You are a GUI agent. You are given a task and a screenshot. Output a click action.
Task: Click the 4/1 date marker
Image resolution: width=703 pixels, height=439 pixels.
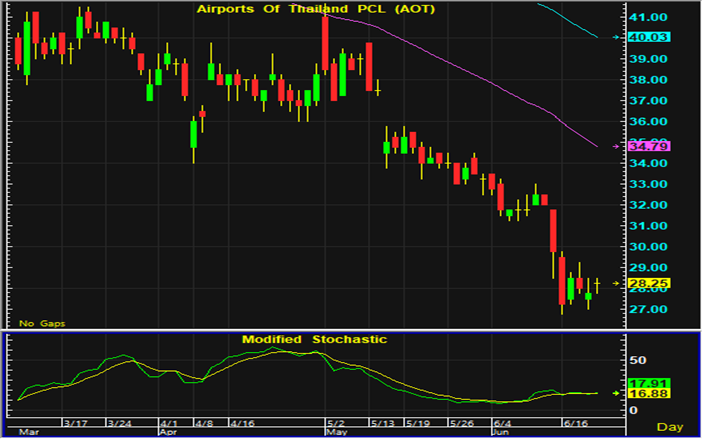pos(169,423)
